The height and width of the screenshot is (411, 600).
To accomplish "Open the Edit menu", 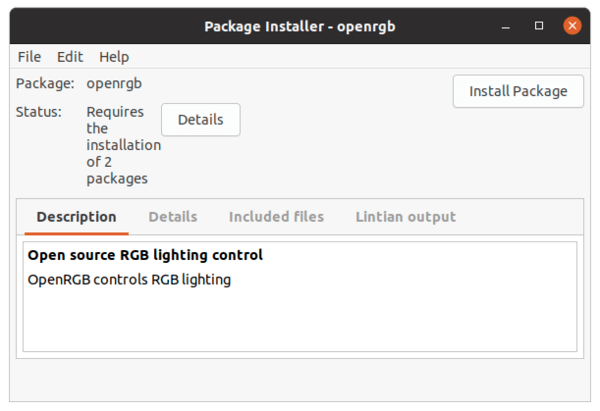I will pyautogui.click(x=70, y=57).
